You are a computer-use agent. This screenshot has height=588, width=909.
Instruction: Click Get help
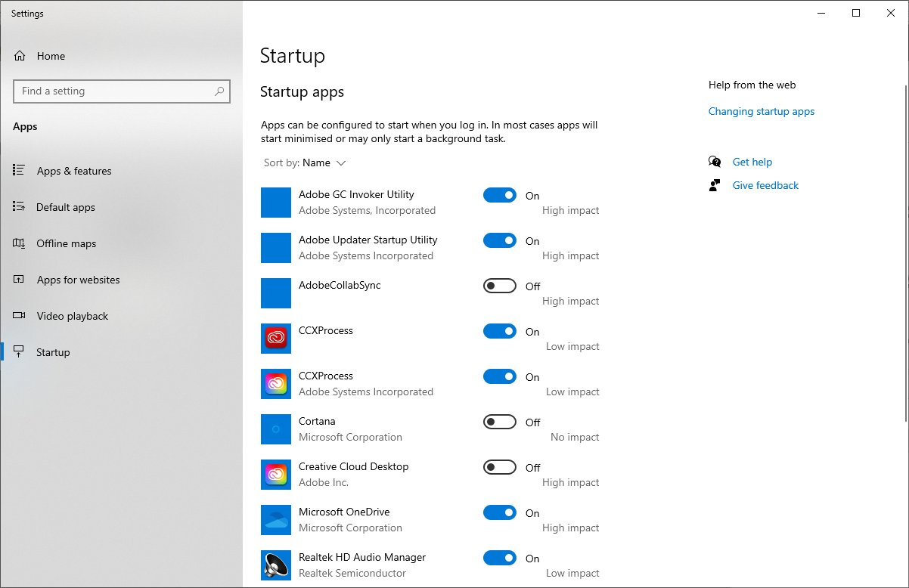click(x=752, y=162)
